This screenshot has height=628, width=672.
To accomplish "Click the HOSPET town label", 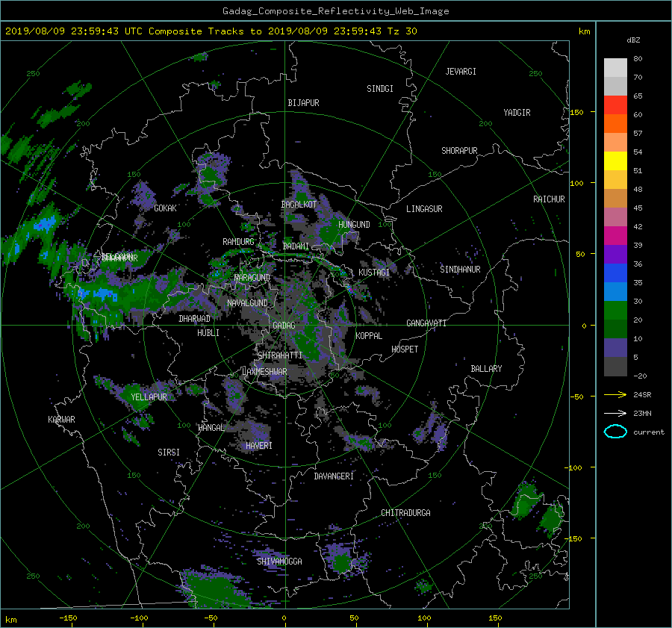I will pyautogui.click(x=405, y=349).
